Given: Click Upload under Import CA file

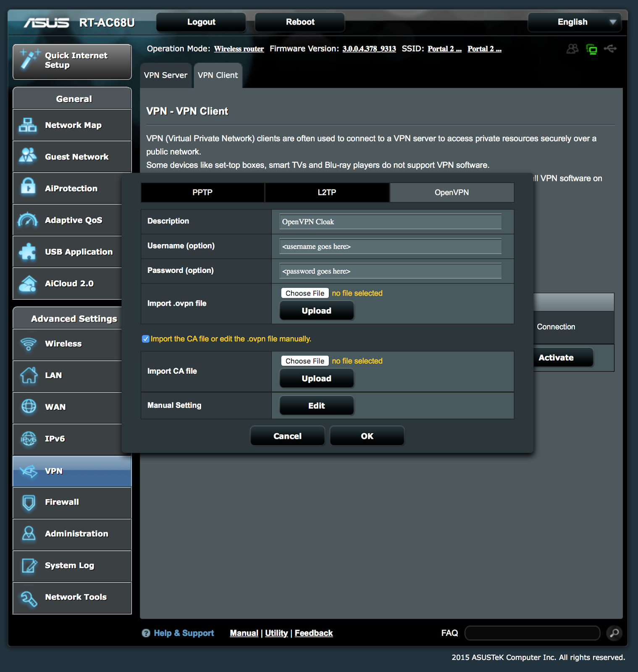Looking at the screenshot, I should click(x=317, y=378).
